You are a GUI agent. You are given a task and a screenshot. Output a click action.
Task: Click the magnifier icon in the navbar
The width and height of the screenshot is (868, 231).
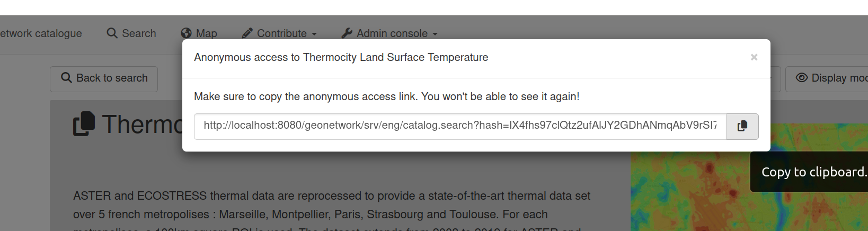tap(112, 33)
